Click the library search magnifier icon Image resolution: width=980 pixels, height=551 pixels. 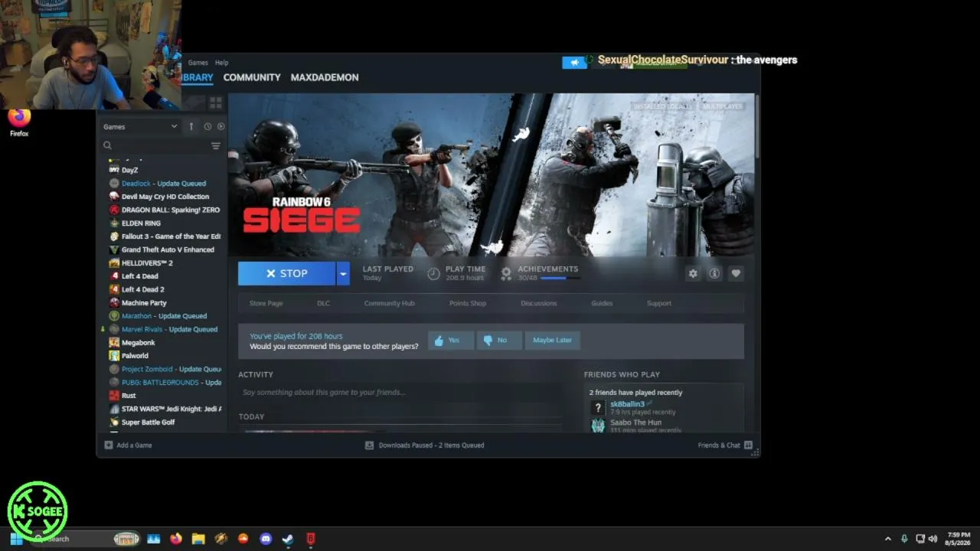click(107, 145)
